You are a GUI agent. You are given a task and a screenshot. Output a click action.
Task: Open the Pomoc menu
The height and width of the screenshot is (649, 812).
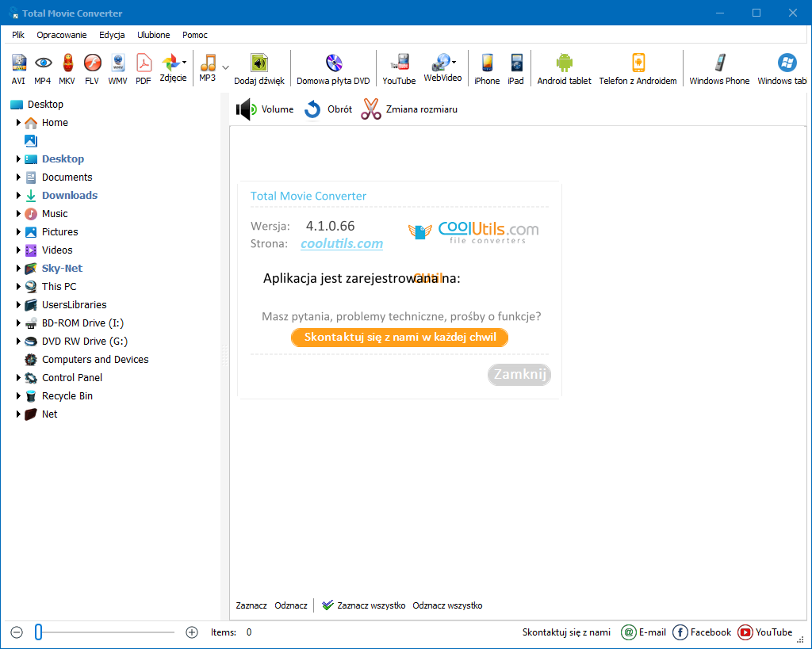point(195,35)
